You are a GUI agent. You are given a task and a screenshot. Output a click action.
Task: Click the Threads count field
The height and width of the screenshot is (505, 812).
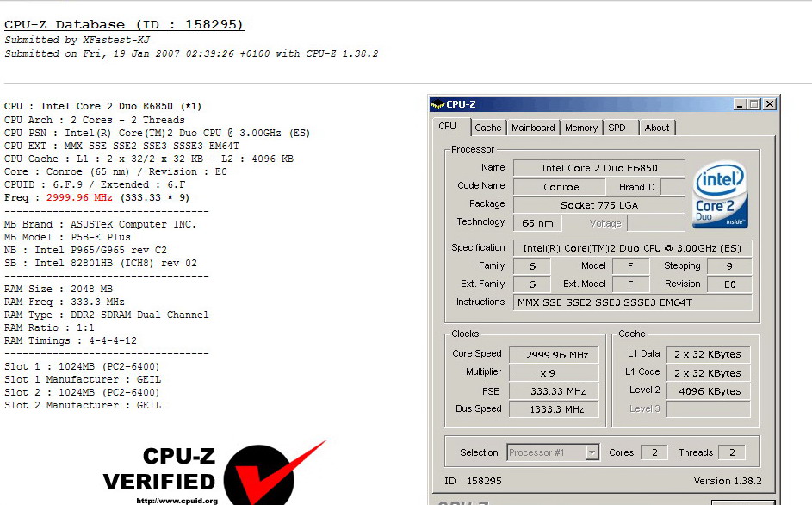tap(732, 452)
